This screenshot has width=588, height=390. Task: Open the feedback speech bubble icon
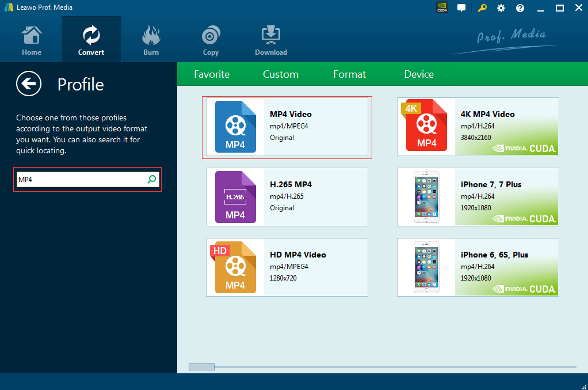(x=461, y=8)
